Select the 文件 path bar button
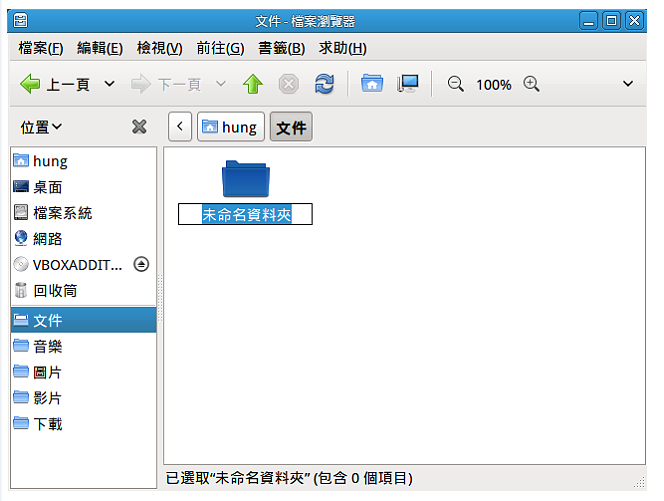This screenshot has width=664, height=501. click(291, 126)
